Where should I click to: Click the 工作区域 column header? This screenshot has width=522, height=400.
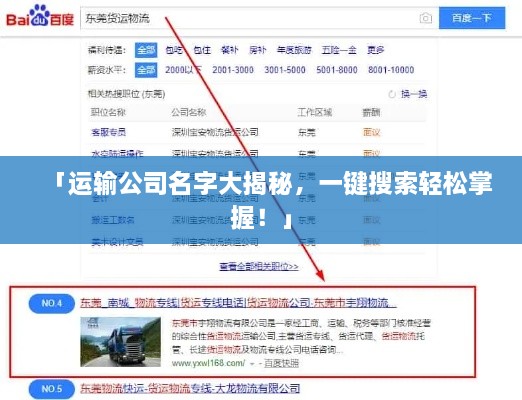(315, 112)
